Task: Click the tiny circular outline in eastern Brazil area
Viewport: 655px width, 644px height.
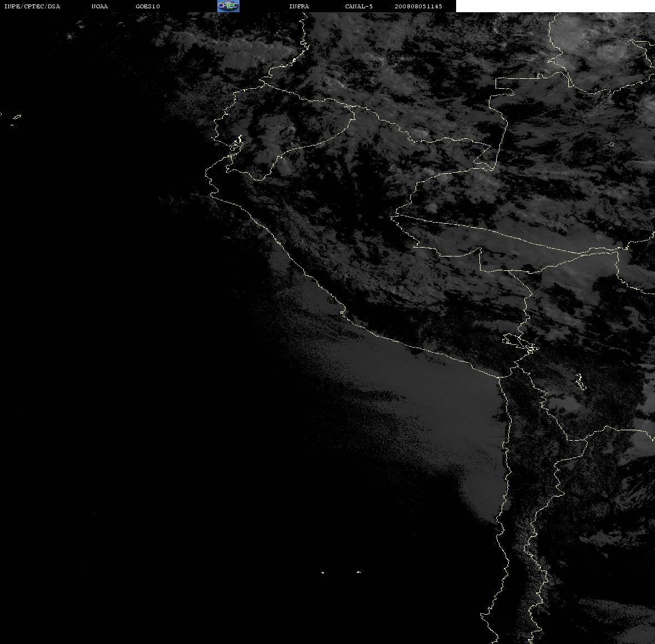Action: (x=612, y=144)
